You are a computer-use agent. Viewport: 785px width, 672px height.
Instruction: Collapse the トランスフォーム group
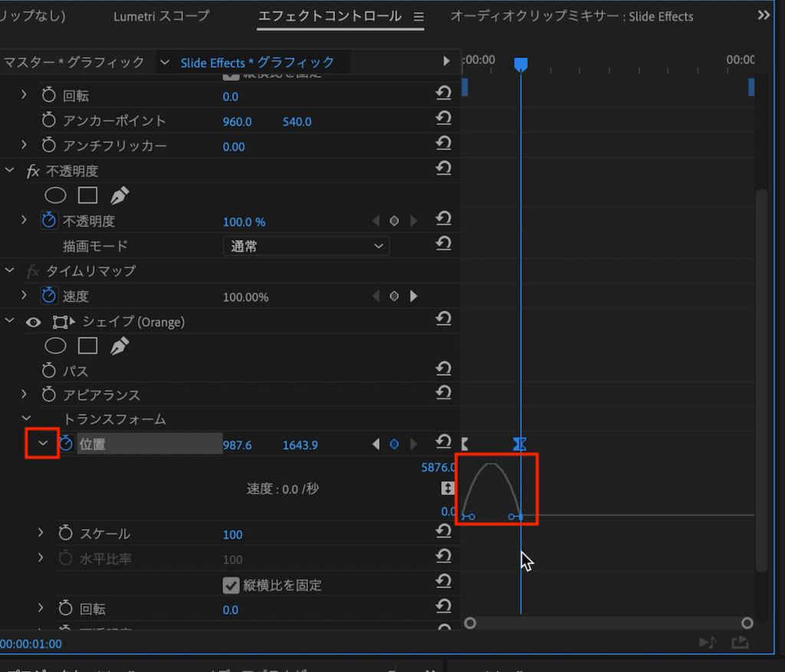[27, 418]
